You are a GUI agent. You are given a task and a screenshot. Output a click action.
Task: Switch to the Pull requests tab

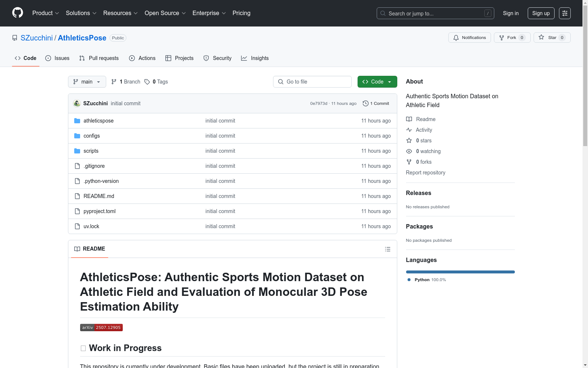99,58
